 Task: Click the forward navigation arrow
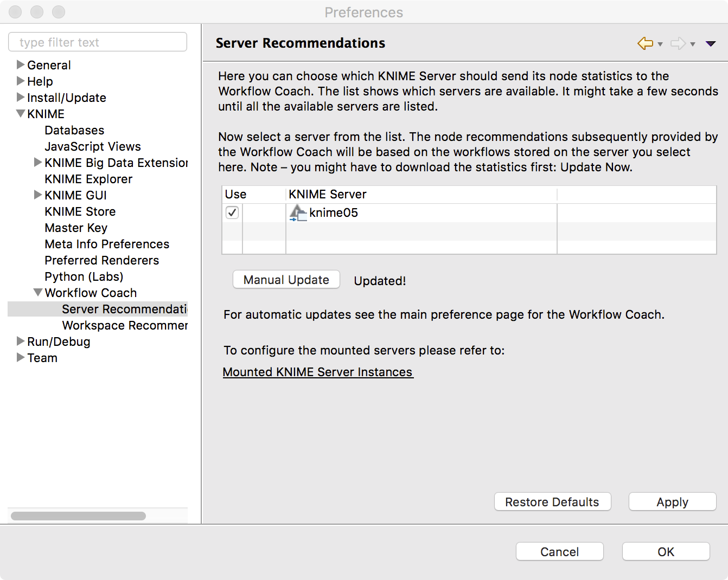(678, 43)
